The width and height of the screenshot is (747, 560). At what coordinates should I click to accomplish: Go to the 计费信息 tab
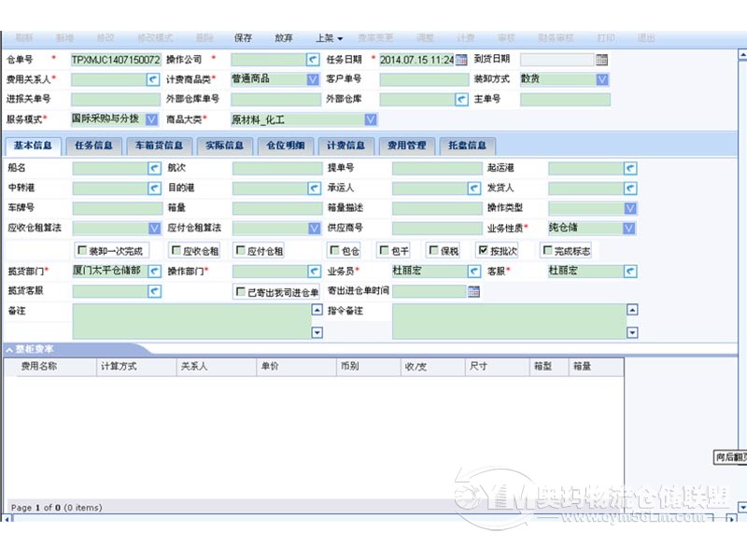pos(345,146)
